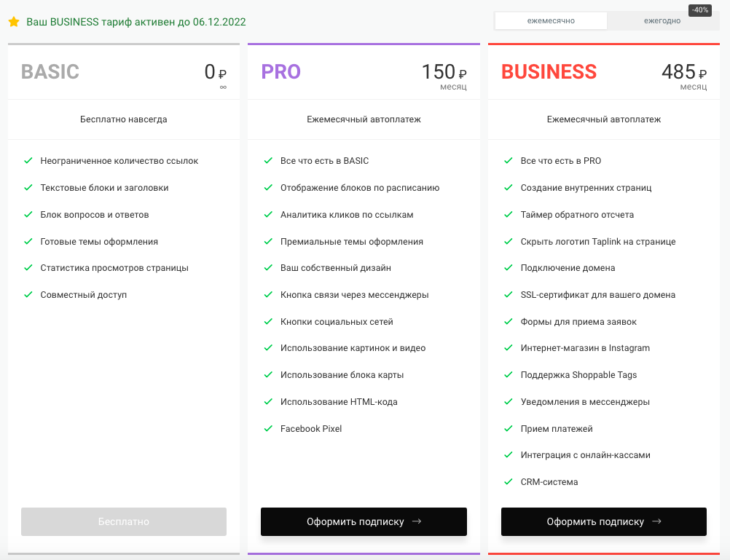
Task: Subscribe to the PRO plan
Action: pos(364,521)
